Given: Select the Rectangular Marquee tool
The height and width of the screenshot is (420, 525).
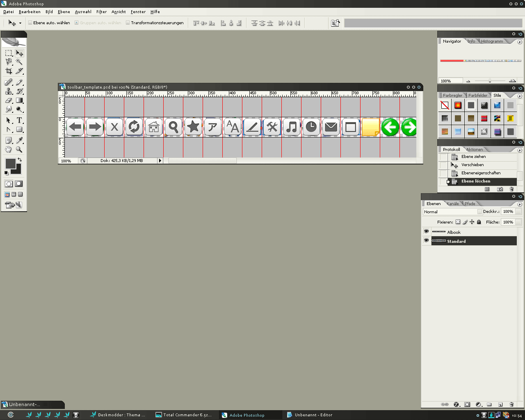Looking at the screenshot, I should click(x=9, y=53).
